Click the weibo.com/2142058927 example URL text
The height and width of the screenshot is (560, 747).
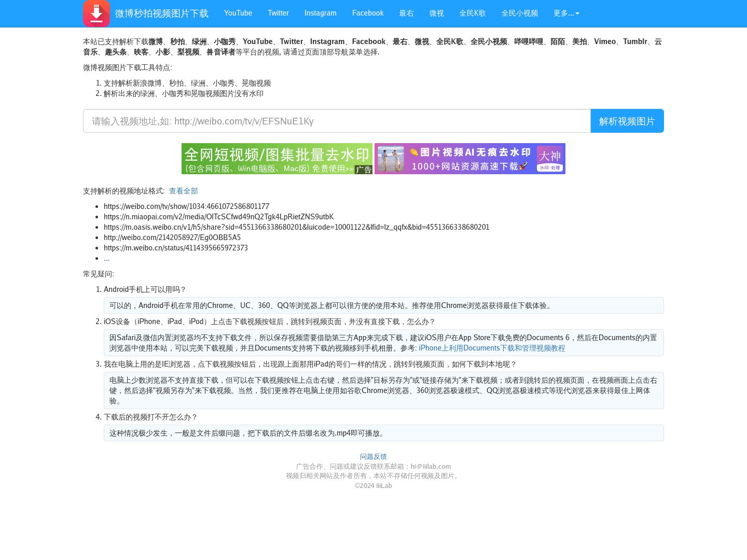172,237
